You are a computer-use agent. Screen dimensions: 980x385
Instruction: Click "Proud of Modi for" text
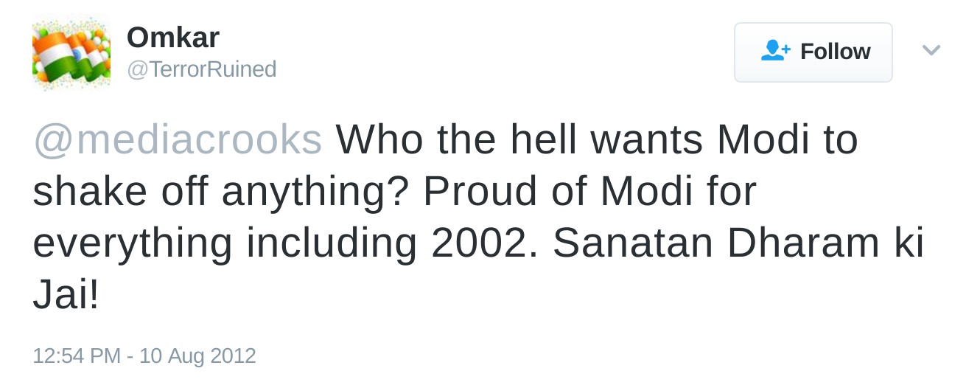coord(590,192)
